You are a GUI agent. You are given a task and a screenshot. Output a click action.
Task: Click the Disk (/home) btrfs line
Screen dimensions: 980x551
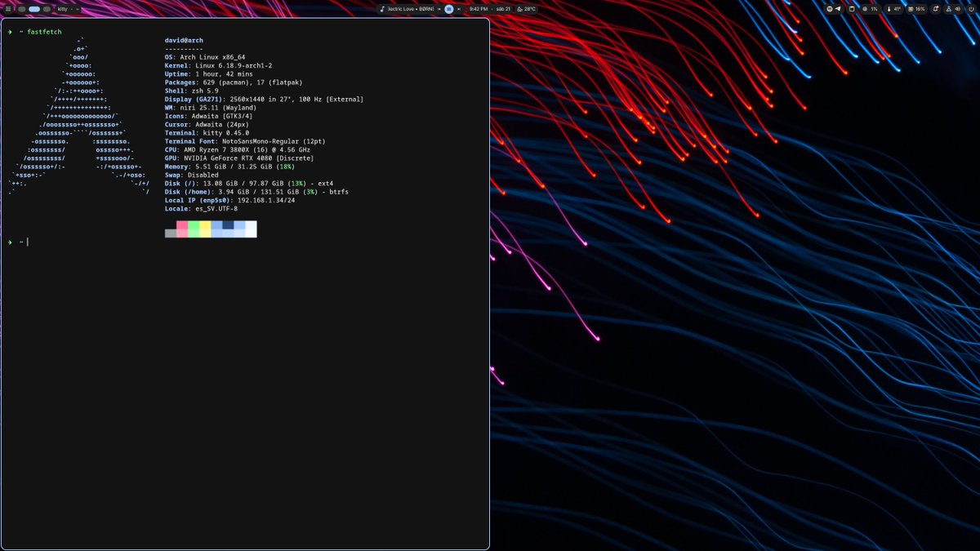256,192
